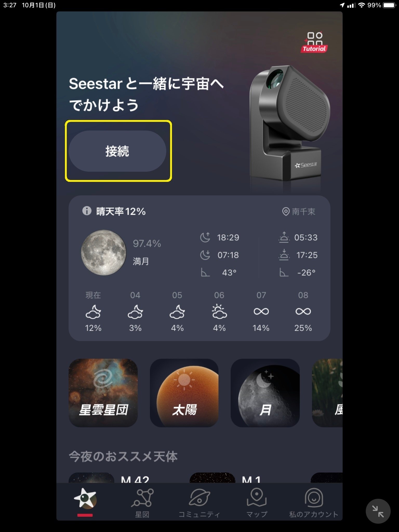Tap the 接続 connect button
The image size is (399, 532).
click(117, 151)
